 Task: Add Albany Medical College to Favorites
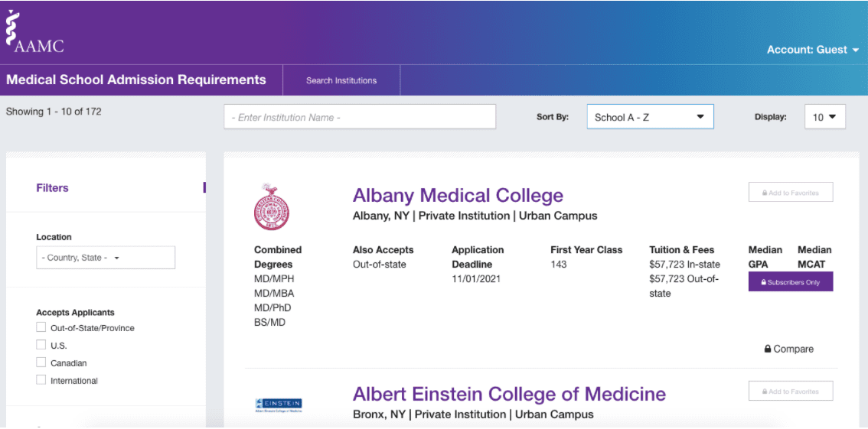pos(791,193)
